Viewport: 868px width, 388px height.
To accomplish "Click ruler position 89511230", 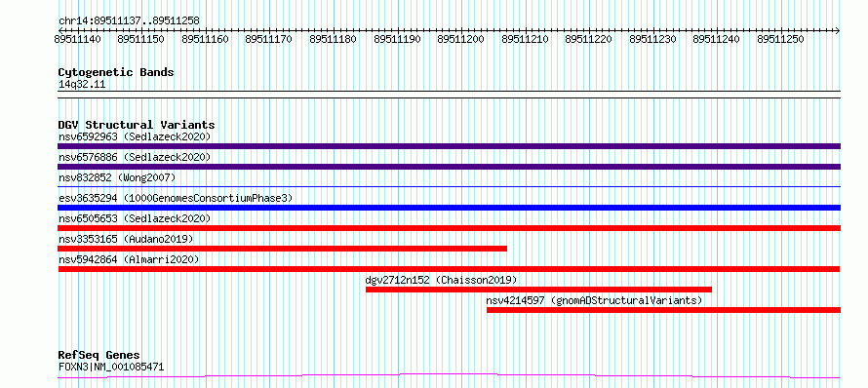I will (x=653, y=39).
